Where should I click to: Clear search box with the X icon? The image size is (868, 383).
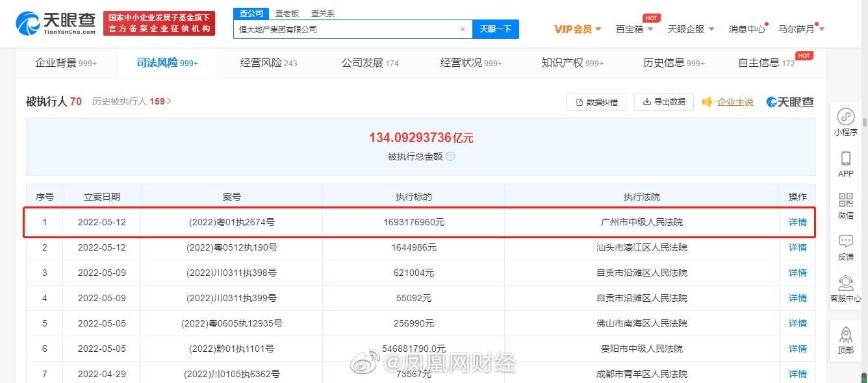click(x=462, y=29)
